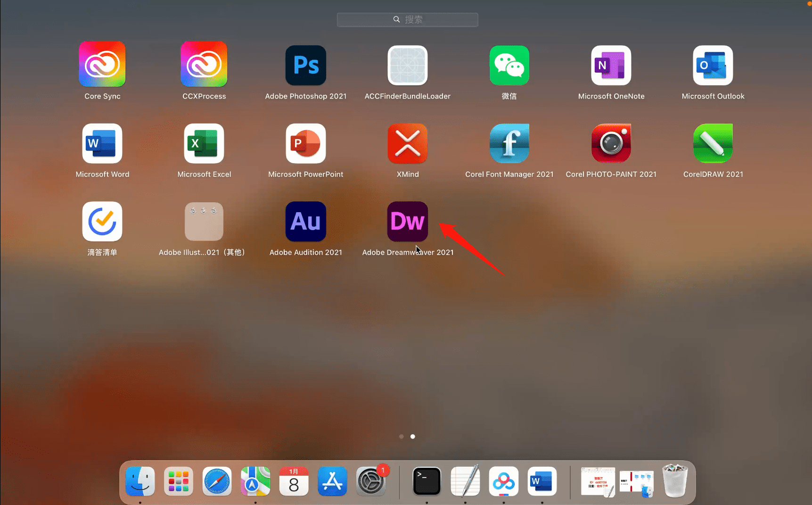This screenshot has height=505, width=812.
Task: Open Maps from the Dock
Action: tap(255, 481)
